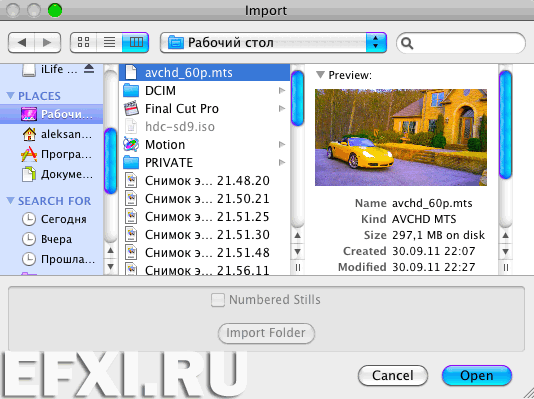This screenshot has height=399, width=534.
Task: Select avchd_60p.mts file
Action: point(204,73)
